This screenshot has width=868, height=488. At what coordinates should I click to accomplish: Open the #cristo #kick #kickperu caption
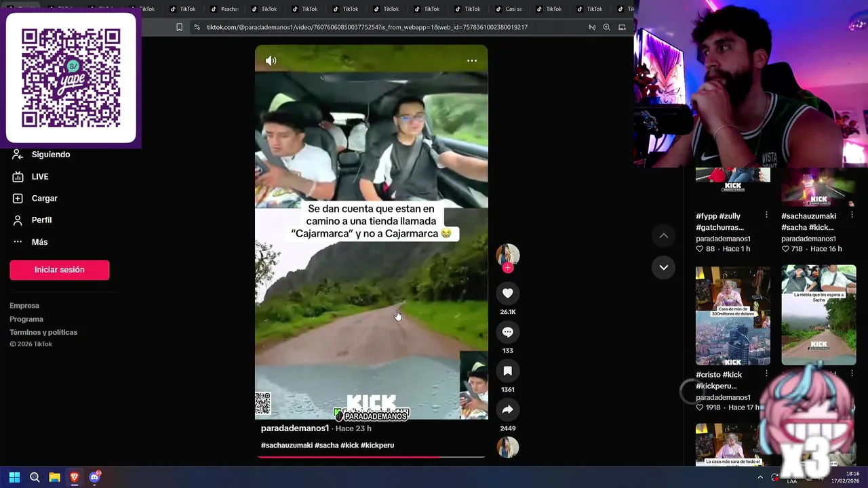[719, 380]
